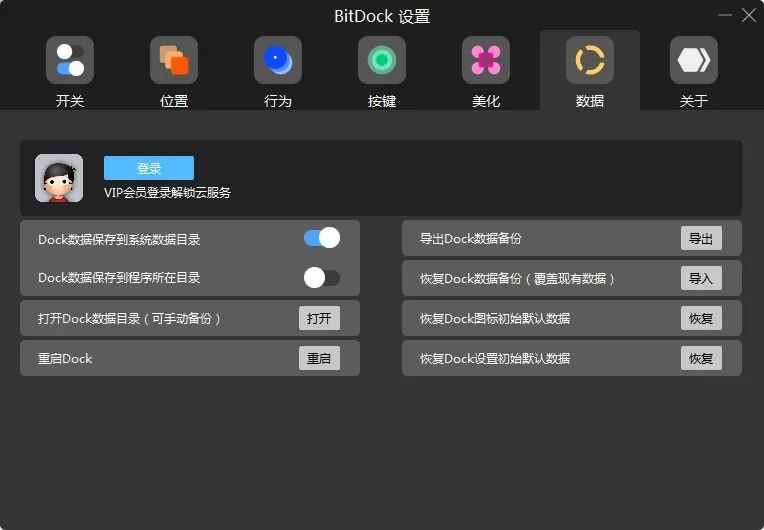Close the BitDock settings window

tap(748, 15)
